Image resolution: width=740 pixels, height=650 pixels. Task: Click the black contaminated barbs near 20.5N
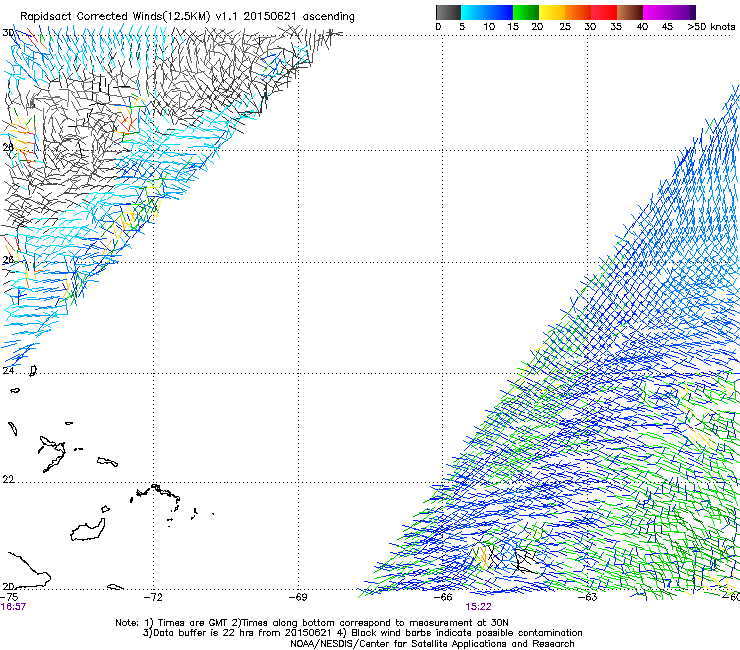coord(525,560)
